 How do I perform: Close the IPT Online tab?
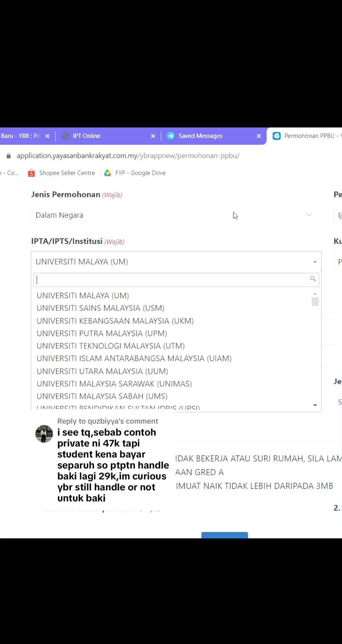153,136
